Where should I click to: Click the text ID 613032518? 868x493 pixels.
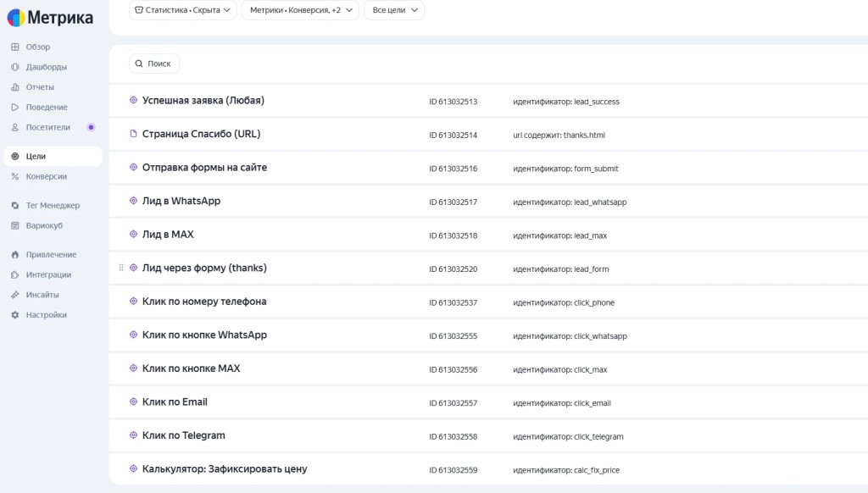tap(453, 235)
